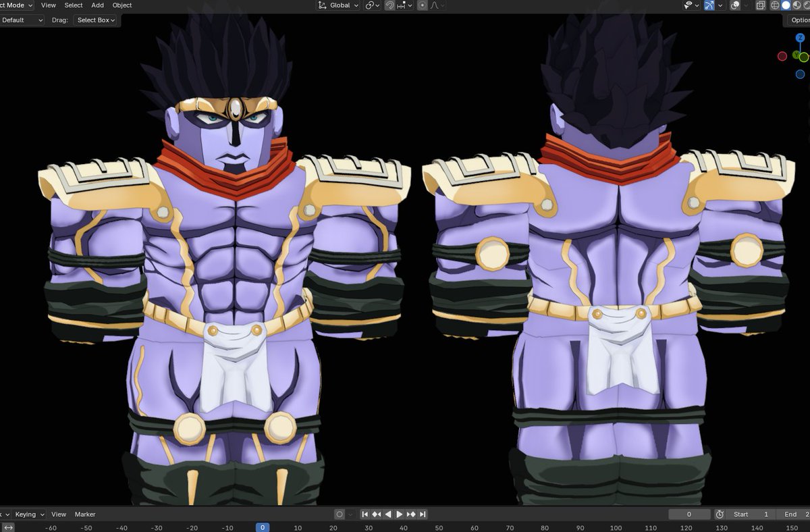
Task: Switch to solid viewport shading
Action: [786, 5]
